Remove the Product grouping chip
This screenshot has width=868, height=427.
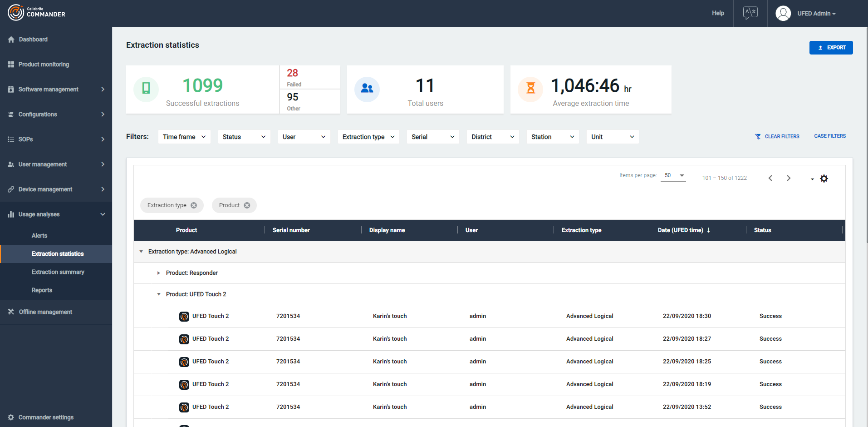tap(247, 205)
